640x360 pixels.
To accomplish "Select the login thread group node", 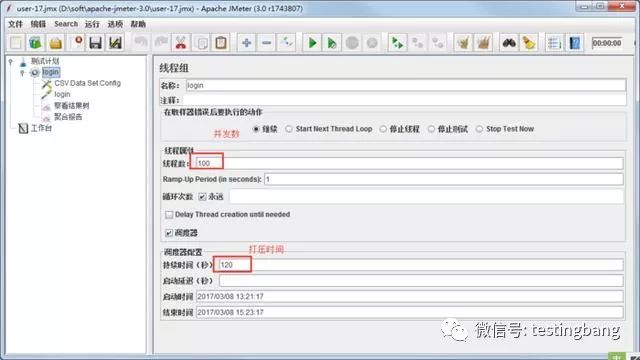I will [x=51, y=72].
